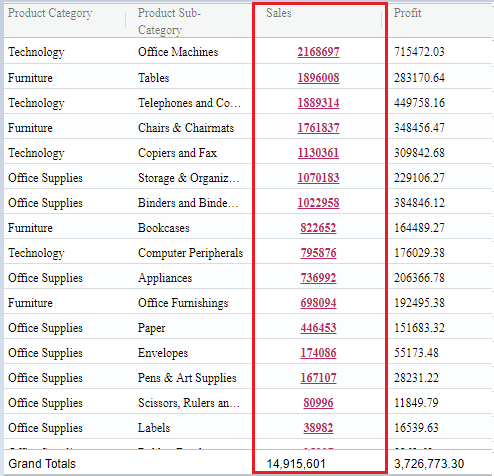Select the 715472.03 profit cell
Screen dimensions: 494x476
(419, 52)
